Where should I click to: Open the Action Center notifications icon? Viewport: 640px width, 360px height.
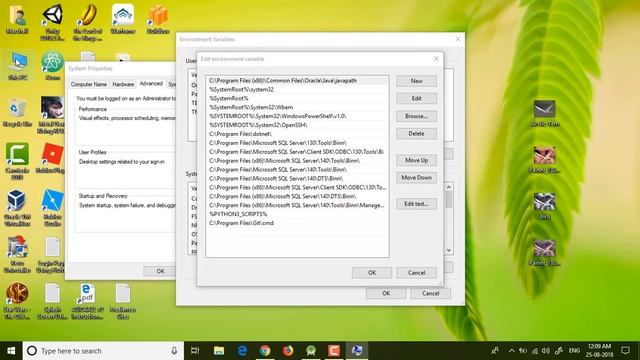pos(625,351)
